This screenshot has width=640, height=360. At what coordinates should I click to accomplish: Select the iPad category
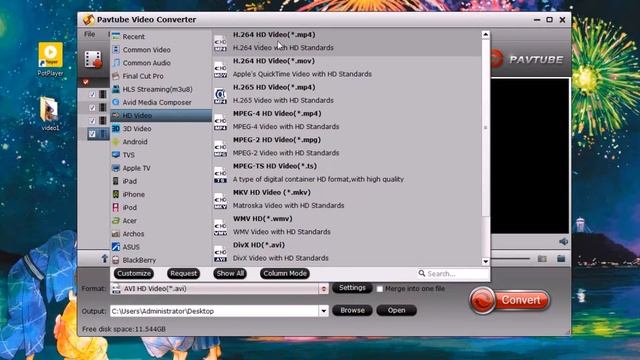[x=161, y=181]
